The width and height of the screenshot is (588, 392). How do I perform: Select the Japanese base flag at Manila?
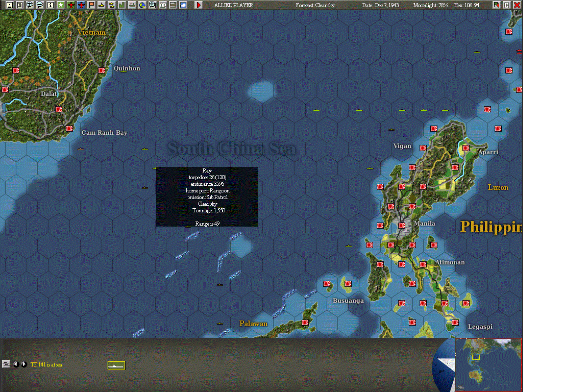click(402, 226)
